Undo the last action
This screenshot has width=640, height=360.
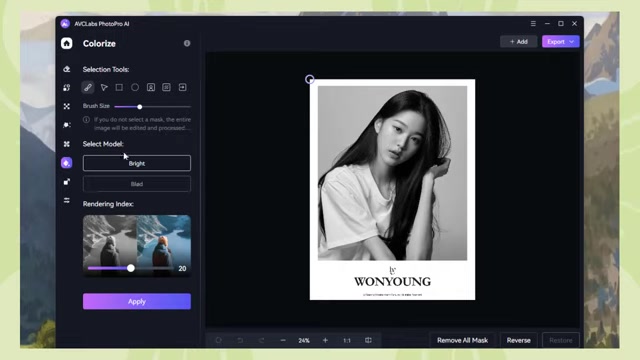tap(240, 340)
